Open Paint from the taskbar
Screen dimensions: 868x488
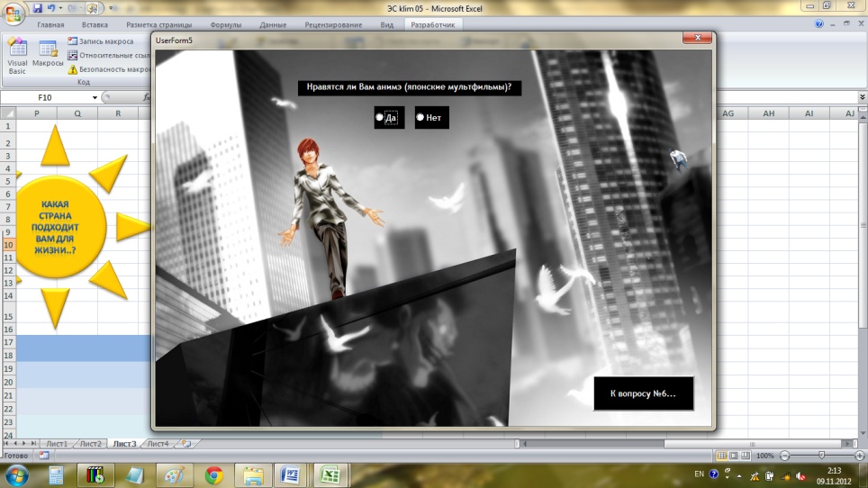click(x=174, y=475)
